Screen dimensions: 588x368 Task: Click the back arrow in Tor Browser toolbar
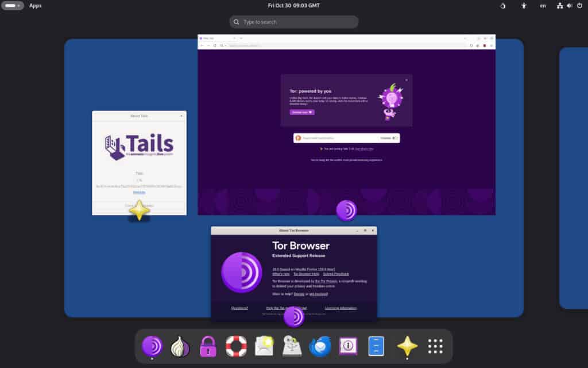pos(202,45)
